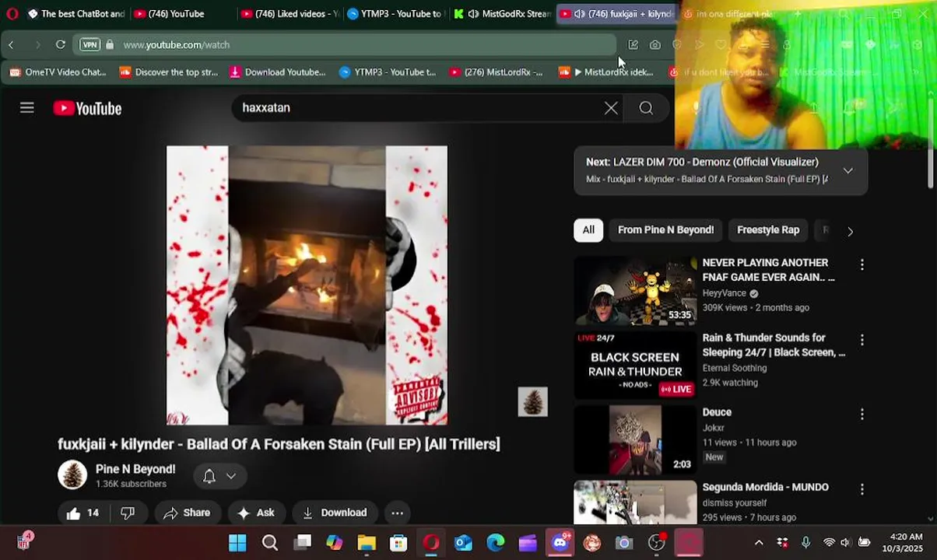The image size is (937, 560).
Task: Share the video
Action: click(x=187, y=513)
